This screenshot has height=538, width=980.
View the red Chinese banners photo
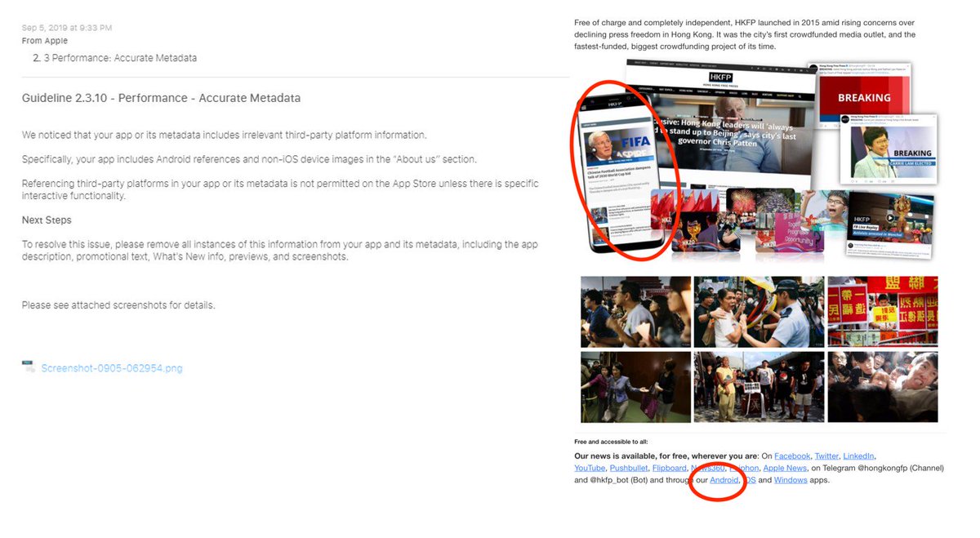point(883,313)
